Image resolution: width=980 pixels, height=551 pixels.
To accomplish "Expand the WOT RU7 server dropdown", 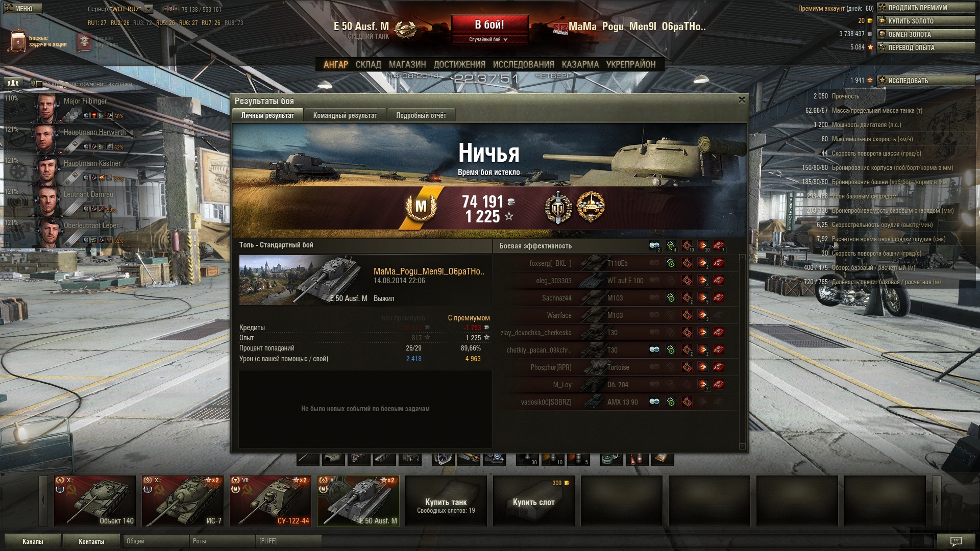I will (x=149, y=9).
